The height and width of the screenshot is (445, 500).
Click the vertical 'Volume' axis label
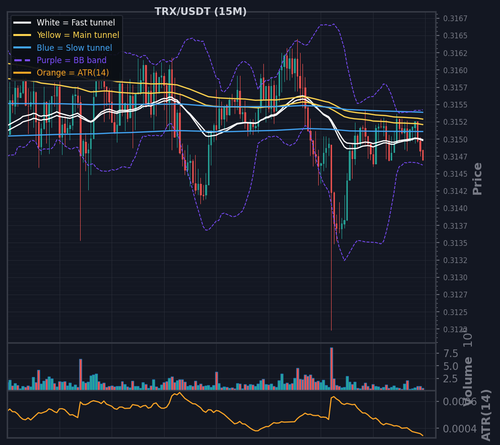468,381
